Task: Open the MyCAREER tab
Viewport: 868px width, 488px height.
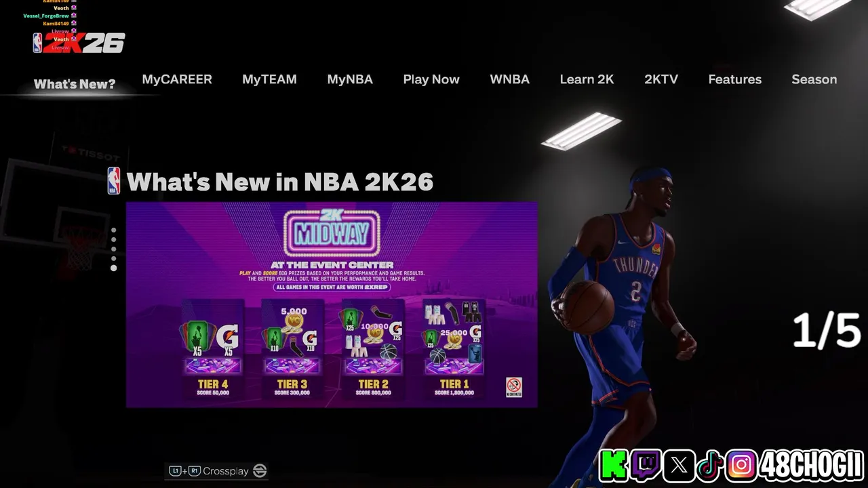Action: point(177,79)
